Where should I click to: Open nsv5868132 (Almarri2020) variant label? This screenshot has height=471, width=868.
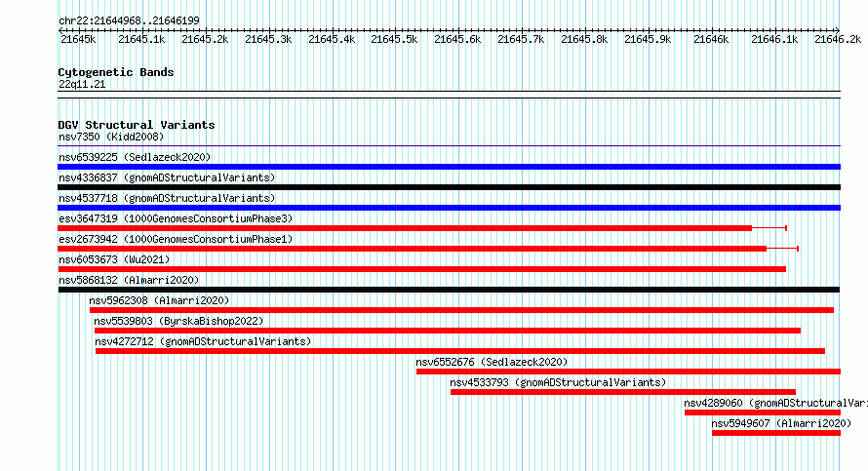click(129, 280)
